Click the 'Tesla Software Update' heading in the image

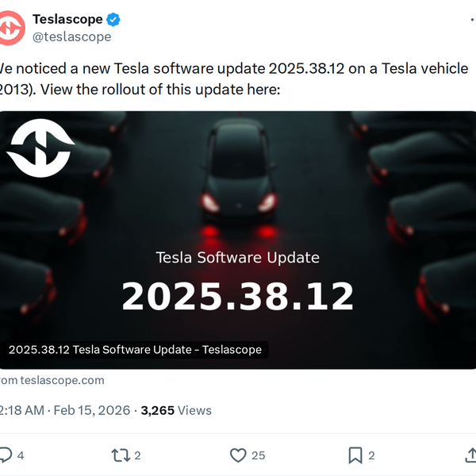tap(238, 257)
